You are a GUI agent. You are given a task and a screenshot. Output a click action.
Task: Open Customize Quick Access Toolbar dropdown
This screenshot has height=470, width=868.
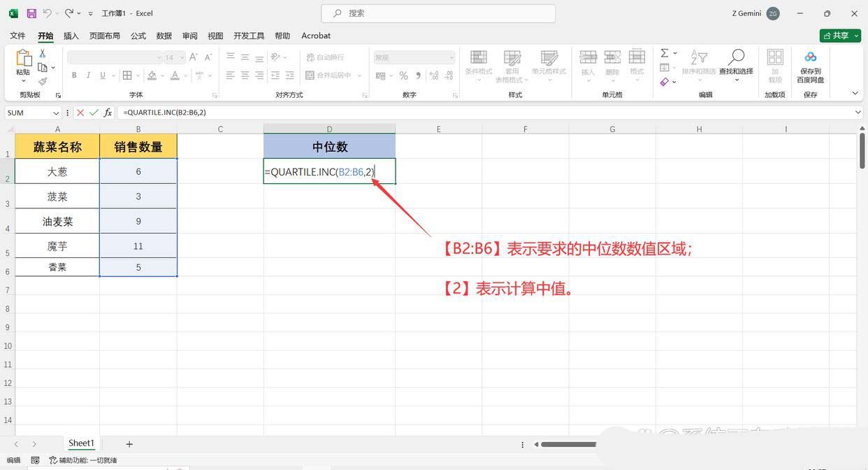[x=90, y=13]
